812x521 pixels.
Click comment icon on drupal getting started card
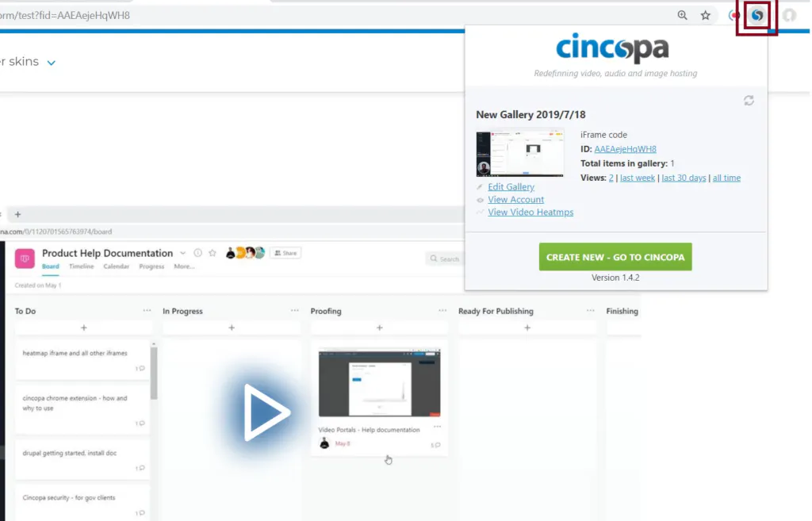[x=140, y=468]
